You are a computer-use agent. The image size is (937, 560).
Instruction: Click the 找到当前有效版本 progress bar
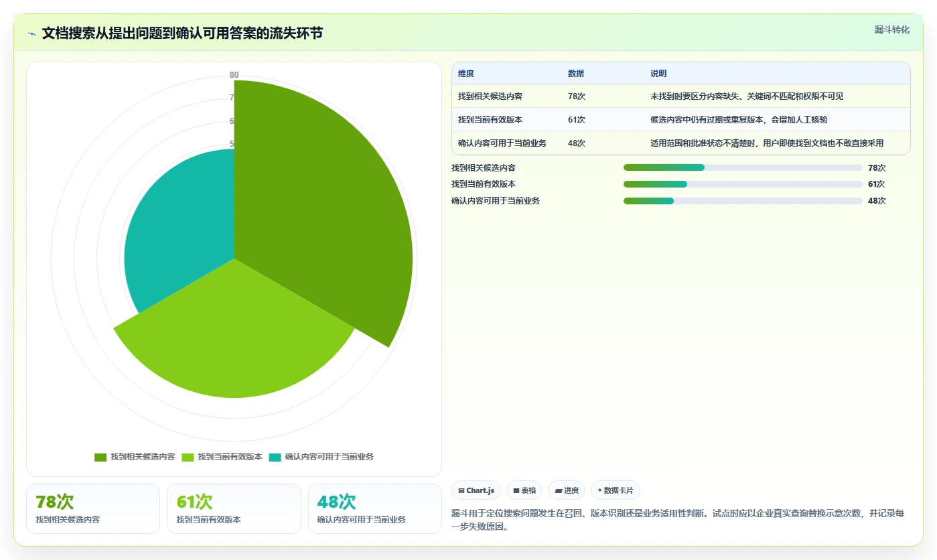(x=743, y=184)
